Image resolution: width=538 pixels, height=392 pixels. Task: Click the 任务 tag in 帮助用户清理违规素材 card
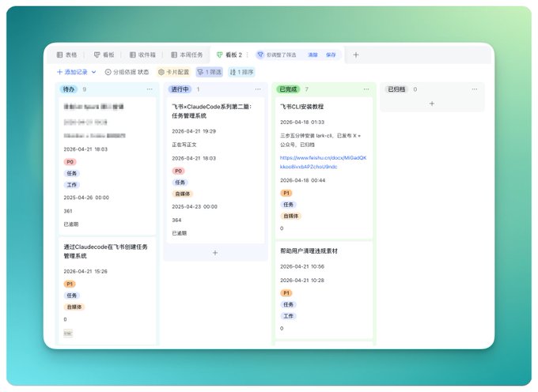click(x=289, y=304)
